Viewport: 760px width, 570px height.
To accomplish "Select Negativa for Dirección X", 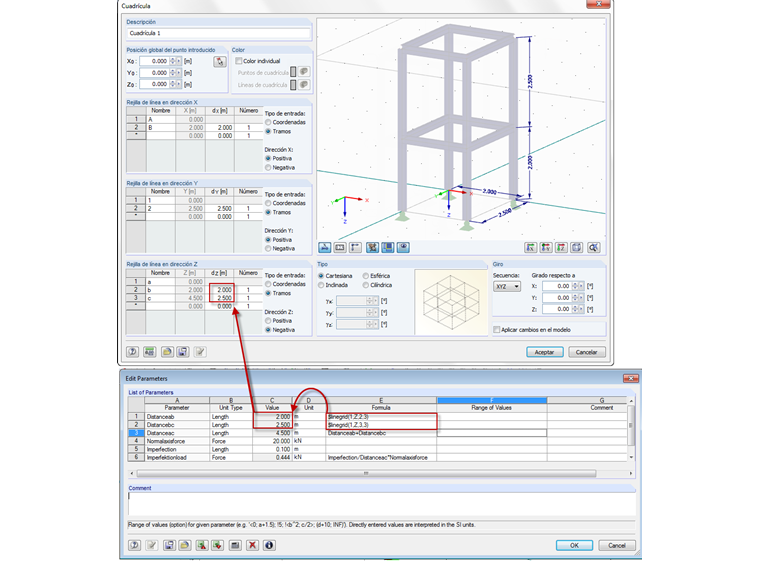I will (x=268, y=168).
